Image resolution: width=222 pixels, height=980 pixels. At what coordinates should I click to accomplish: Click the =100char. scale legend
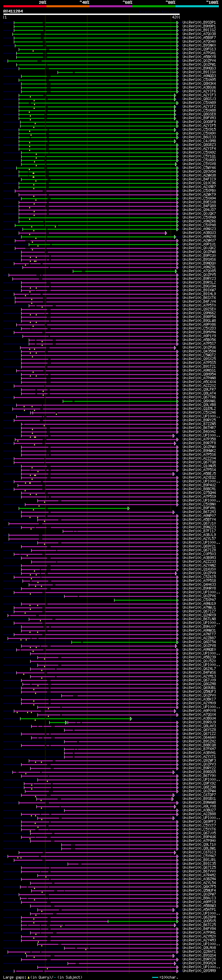(x=164, y=977)
